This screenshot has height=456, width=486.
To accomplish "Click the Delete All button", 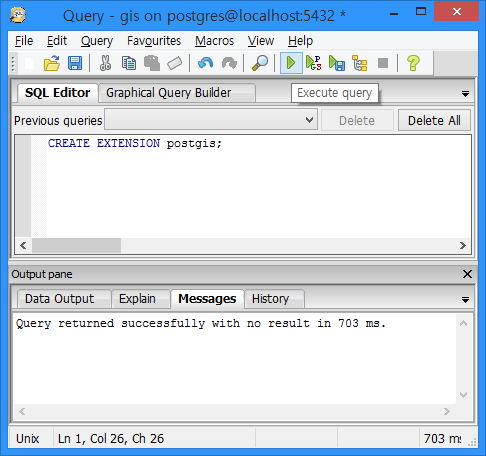I will click(434, 120).
